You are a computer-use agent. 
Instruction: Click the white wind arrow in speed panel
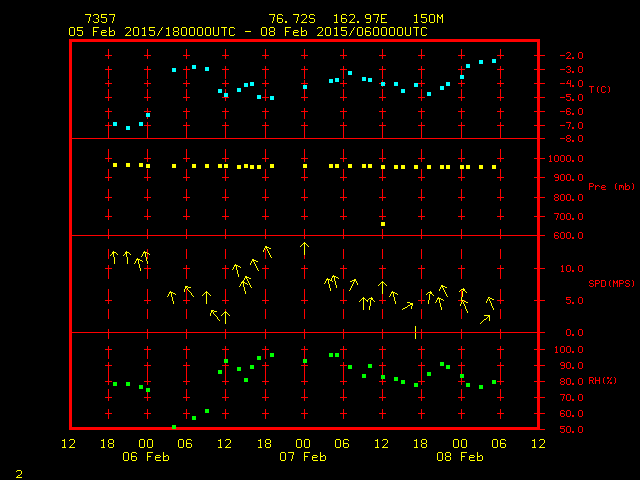(486, 318)
